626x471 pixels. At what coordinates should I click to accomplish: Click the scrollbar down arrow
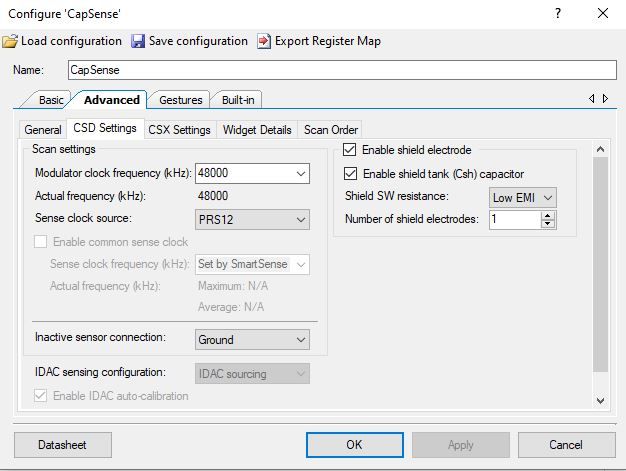click(600, 400)
